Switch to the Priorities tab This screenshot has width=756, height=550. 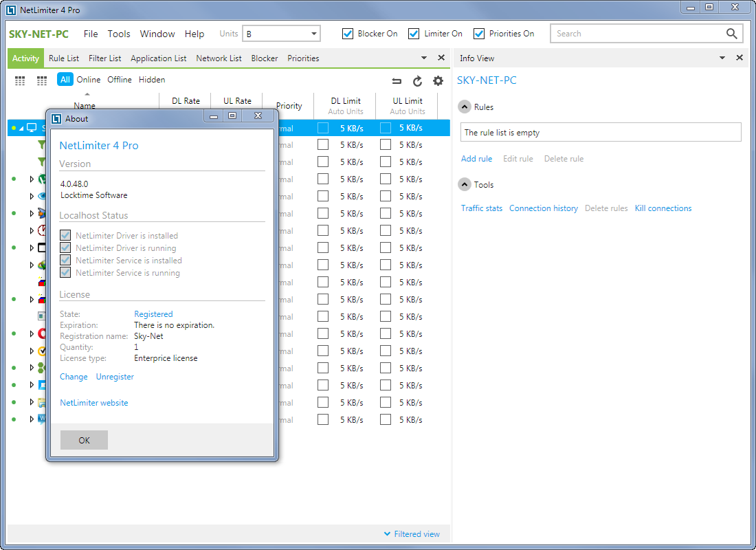click(303, 58)
